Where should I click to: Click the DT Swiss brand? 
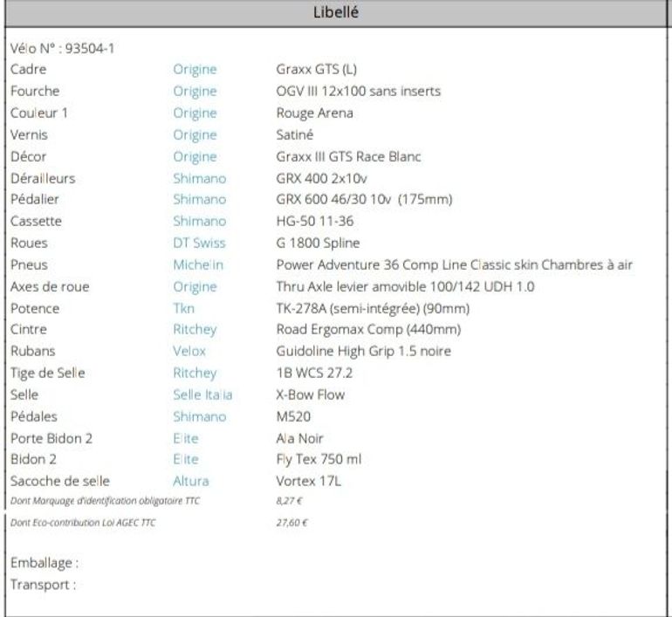(199, 243)
